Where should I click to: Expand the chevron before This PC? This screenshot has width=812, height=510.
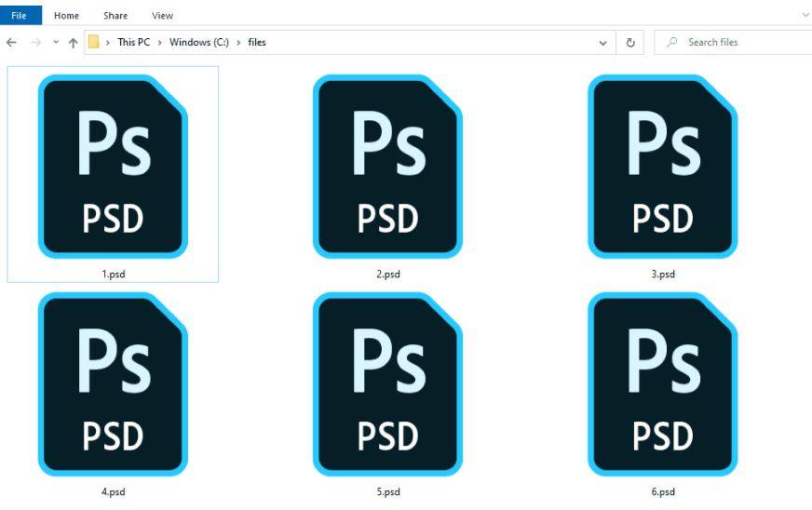pos(108,43)
